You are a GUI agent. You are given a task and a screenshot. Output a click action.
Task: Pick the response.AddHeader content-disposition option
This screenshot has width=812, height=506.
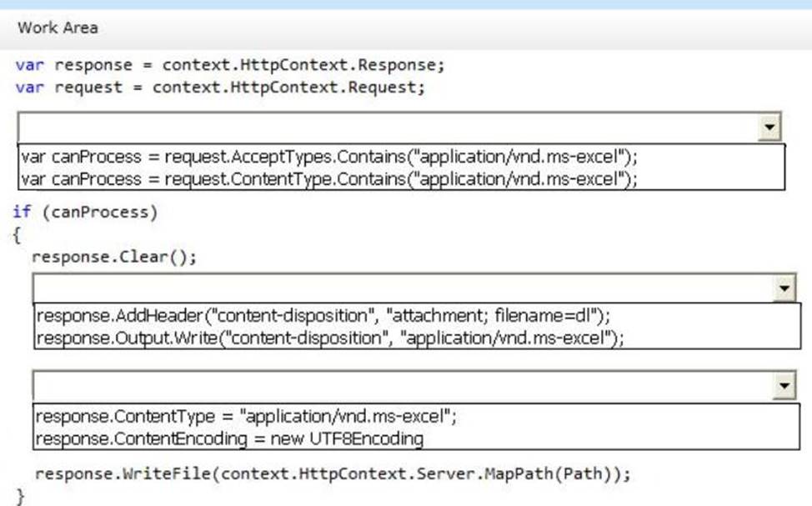(x=323, y=316)
